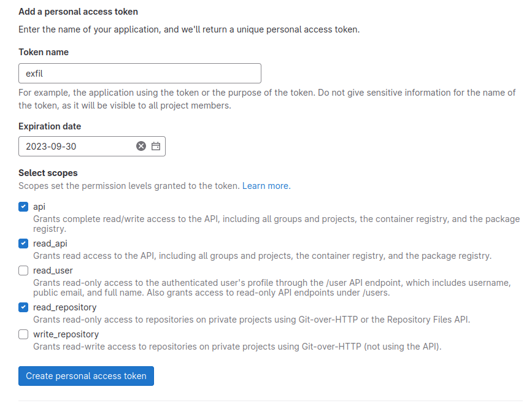The height and width of the screenshot is (403, 532).
Task: Uncheck the read_repository scope checkbox
Action: (23, 307)
